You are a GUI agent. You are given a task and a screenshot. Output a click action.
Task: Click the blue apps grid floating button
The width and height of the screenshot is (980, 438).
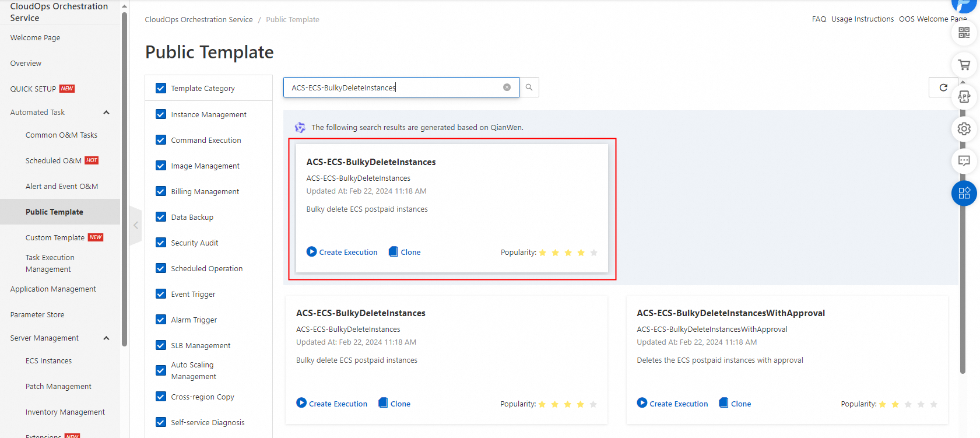pos(964,193)
